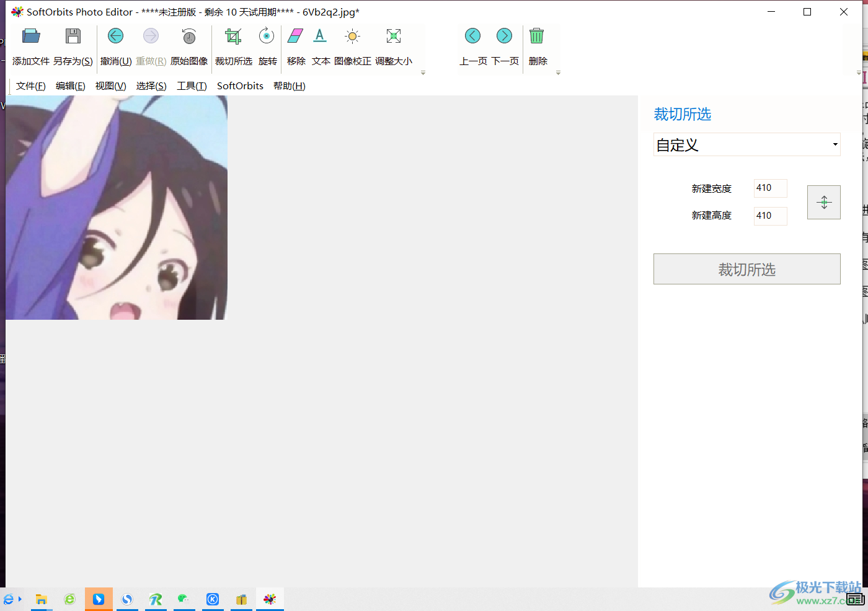Restore the picture with the 原始图像 icon
Viewport: 868px width, 611px height.
tap(189, 36)
